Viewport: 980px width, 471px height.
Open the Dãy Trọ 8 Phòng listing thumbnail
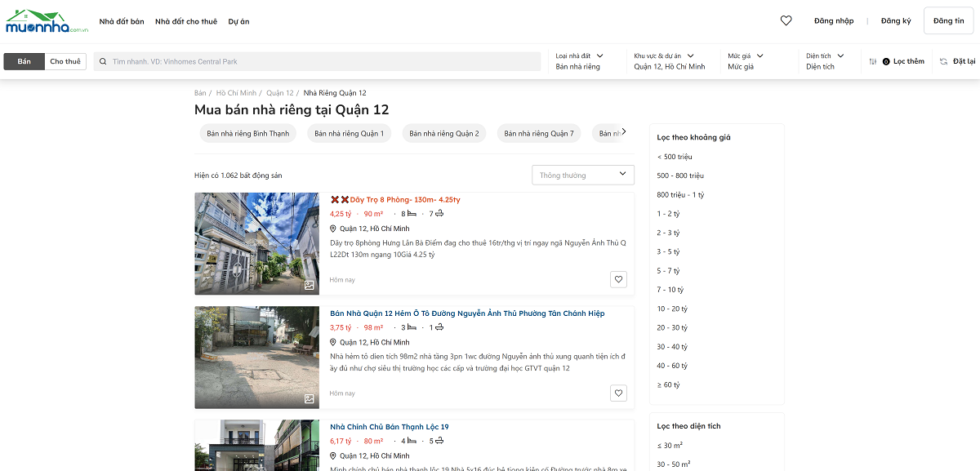pos(257,243)
